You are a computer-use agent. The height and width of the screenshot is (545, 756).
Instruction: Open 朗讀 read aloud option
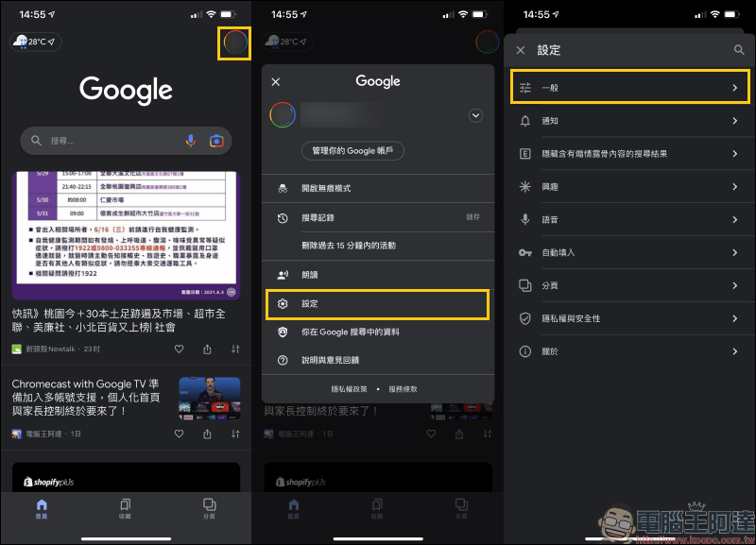[x=378, y=275]
